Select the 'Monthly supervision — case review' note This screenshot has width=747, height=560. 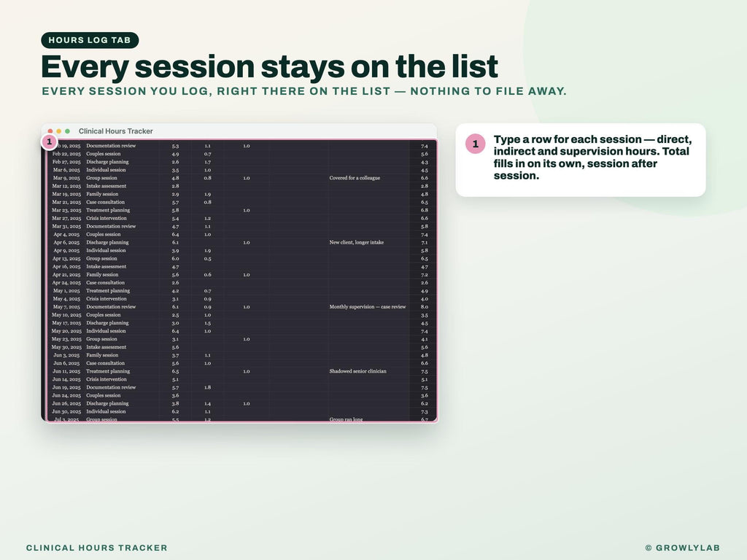[x=368, y=307]
